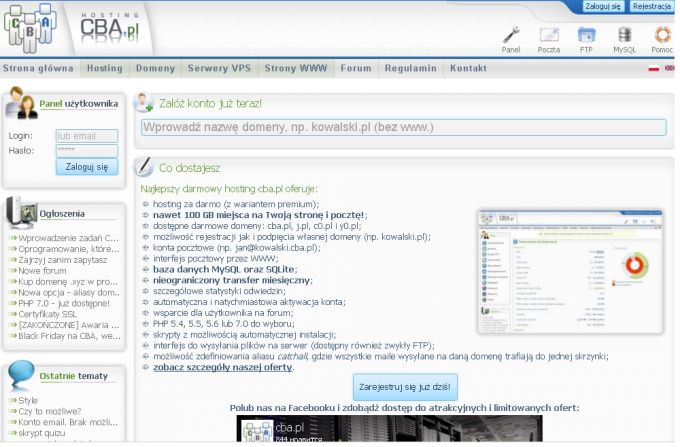This screenshot has width=680, height=447.
Task: Open the cba.pl Facebook banner
Action: [x=389, y=428]
